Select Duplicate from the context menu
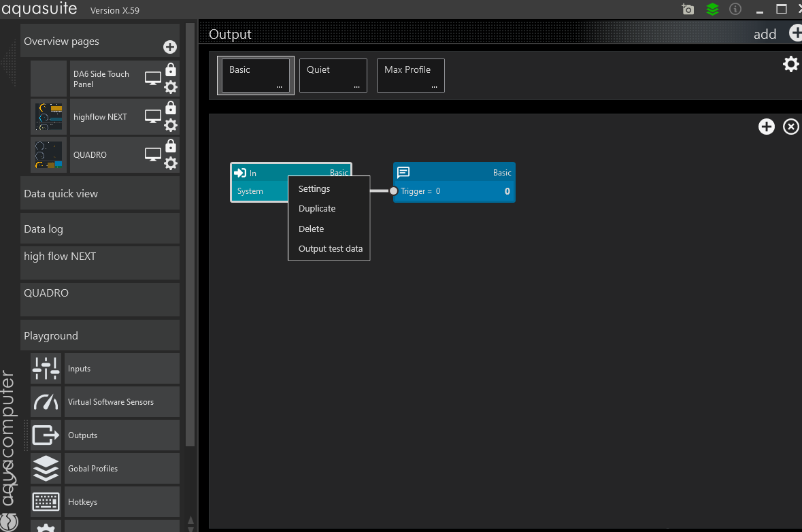 [x=317, y=209]
